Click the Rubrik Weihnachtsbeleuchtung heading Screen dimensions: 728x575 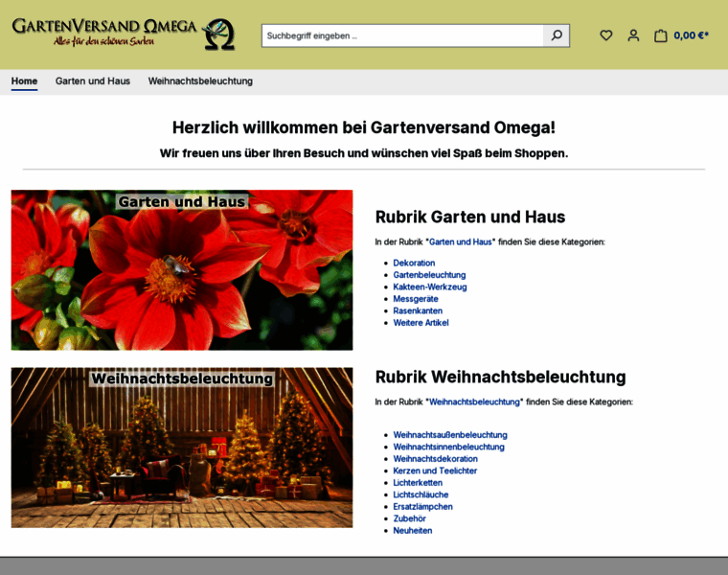[500, 378]
